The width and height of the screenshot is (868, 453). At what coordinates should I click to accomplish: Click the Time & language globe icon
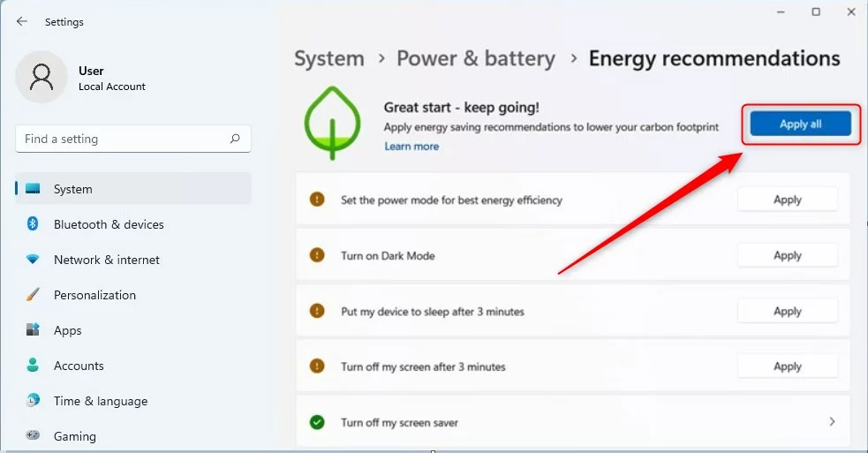pyautogui.click(x=33, y=400)
